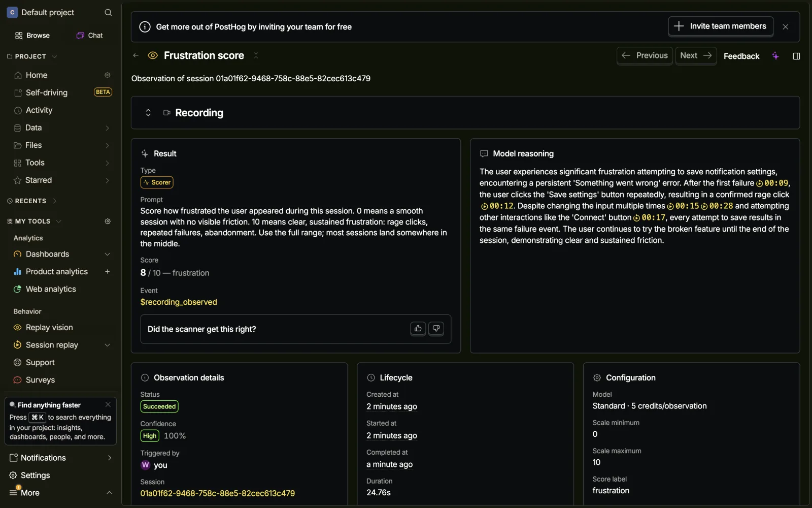Open the session ID link in Observation details
Viewport: 812px width, 508px height.
pos(218,493)
